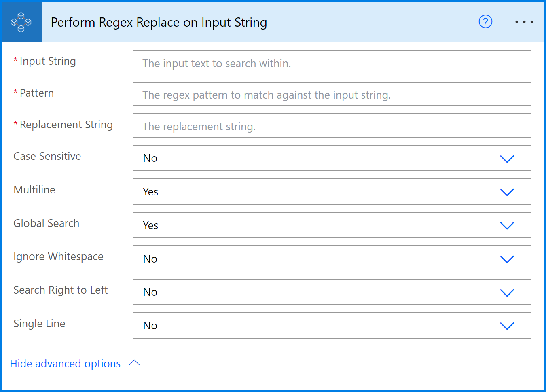The height and width of the screenshot is (392, 546).
Task: Select the Case Sensitive 'No' value
Action: (150, 158)
